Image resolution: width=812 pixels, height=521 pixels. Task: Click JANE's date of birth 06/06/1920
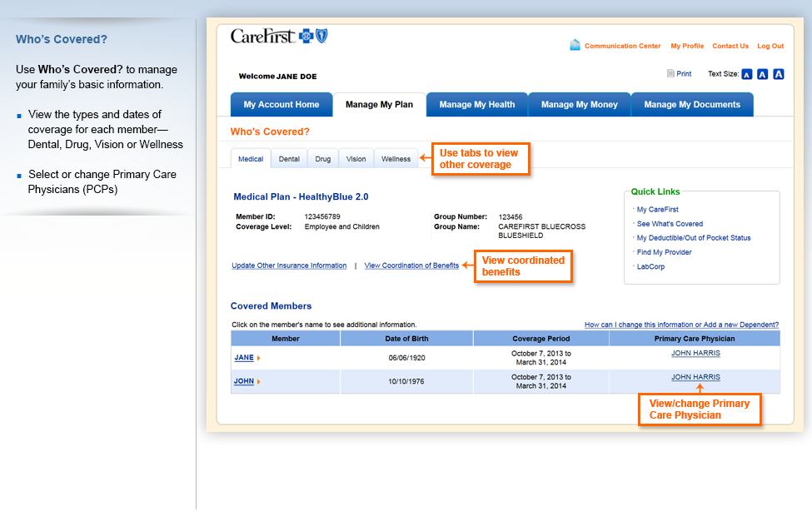point(406,358)
